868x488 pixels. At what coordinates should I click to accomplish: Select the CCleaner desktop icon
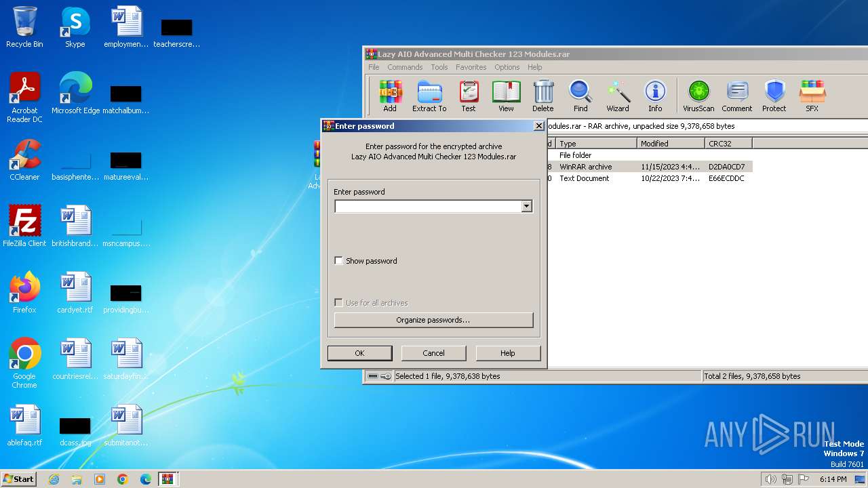[24, 160]
